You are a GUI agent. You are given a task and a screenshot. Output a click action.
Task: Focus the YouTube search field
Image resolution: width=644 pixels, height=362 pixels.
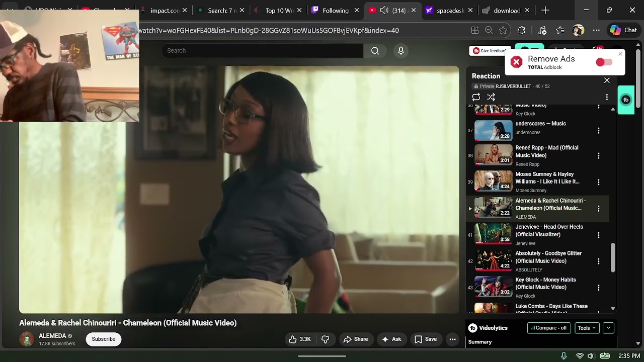click(262, 50)
